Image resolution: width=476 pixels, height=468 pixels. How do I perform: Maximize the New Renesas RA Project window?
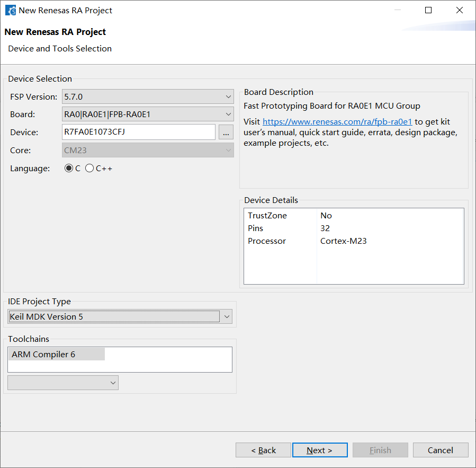click(428, 10)
